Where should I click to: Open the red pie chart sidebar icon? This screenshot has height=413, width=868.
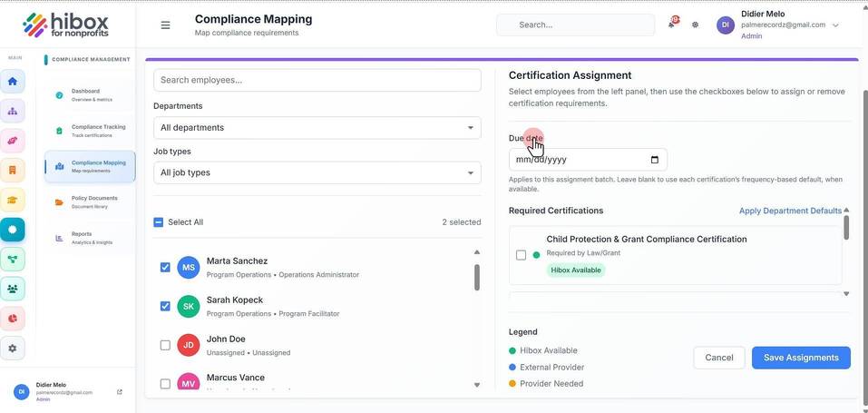coord(12,319)
